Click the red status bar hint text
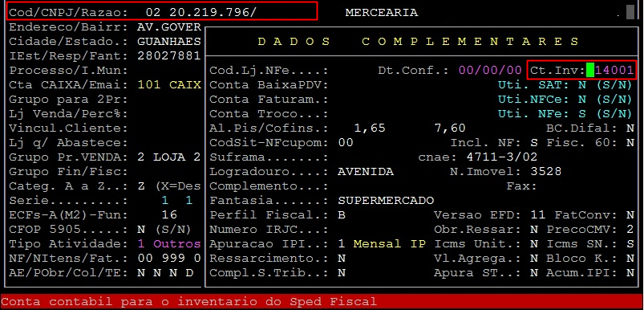 click(x=189, y=302)
